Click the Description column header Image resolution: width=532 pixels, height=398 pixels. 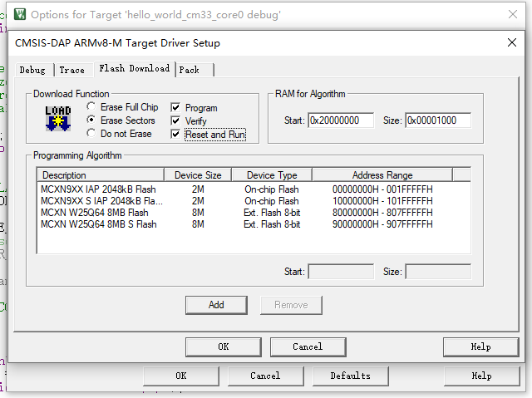101,175
